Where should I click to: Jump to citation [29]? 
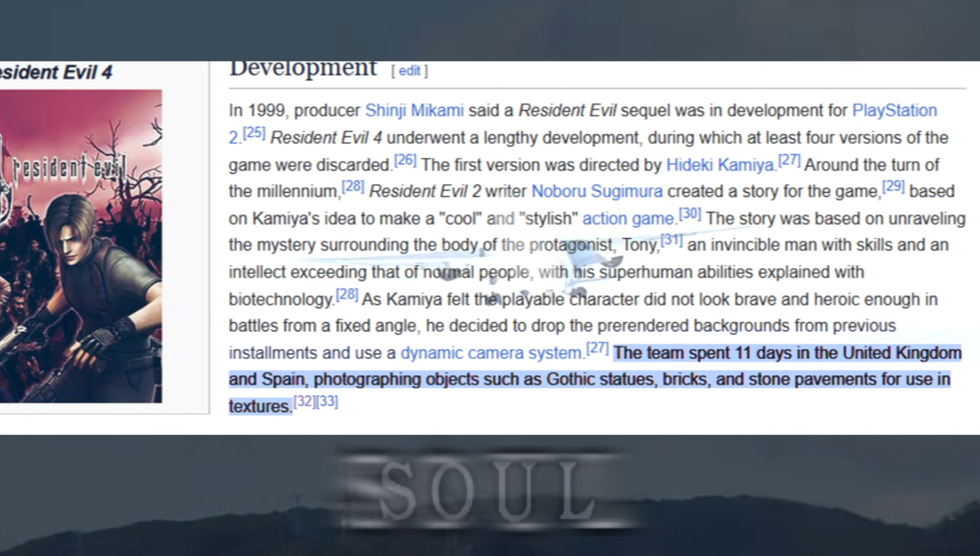point(893,187)
